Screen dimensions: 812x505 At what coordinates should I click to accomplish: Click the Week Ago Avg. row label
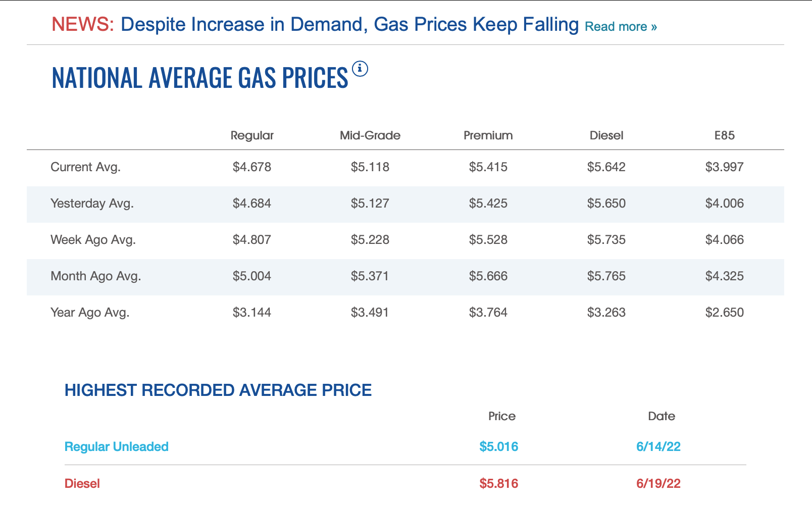(93, 240)
